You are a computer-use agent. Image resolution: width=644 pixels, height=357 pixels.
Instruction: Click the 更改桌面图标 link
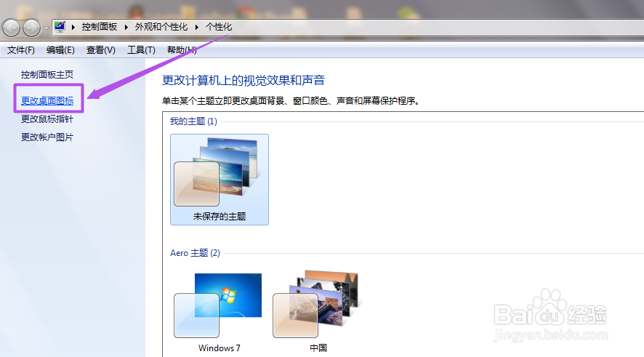(x=47, y=100)
